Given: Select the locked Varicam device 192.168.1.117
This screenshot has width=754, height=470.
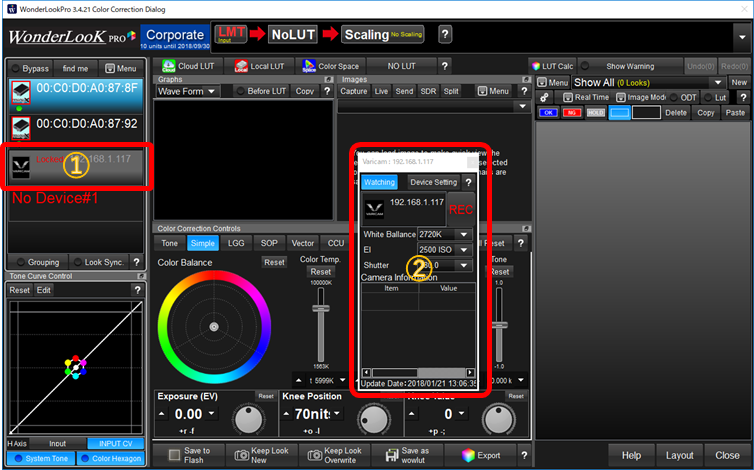Looking at the screenshot, I should [x=76, y=166].
